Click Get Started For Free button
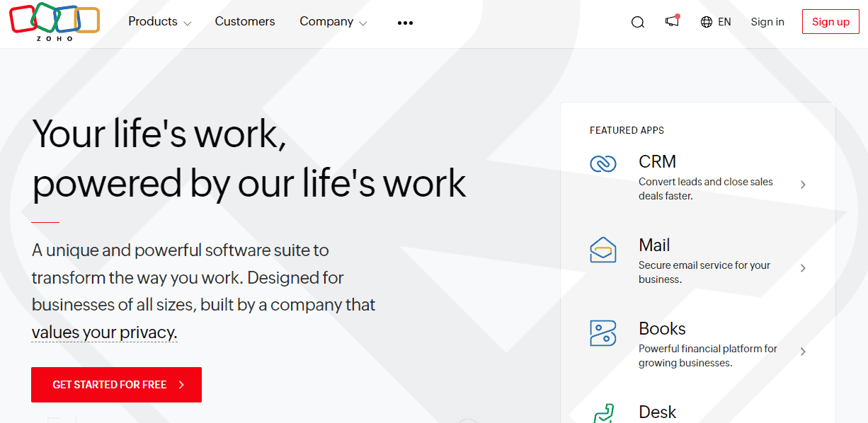This screenshot has height=423, width=868. [116, 385]
